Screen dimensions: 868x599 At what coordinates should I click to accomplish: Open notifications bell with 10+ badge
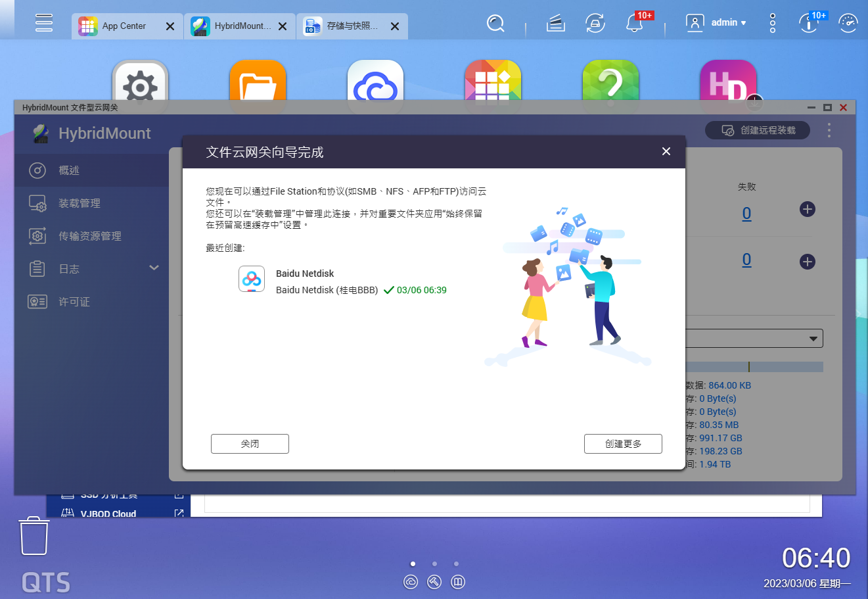(635, 23)
